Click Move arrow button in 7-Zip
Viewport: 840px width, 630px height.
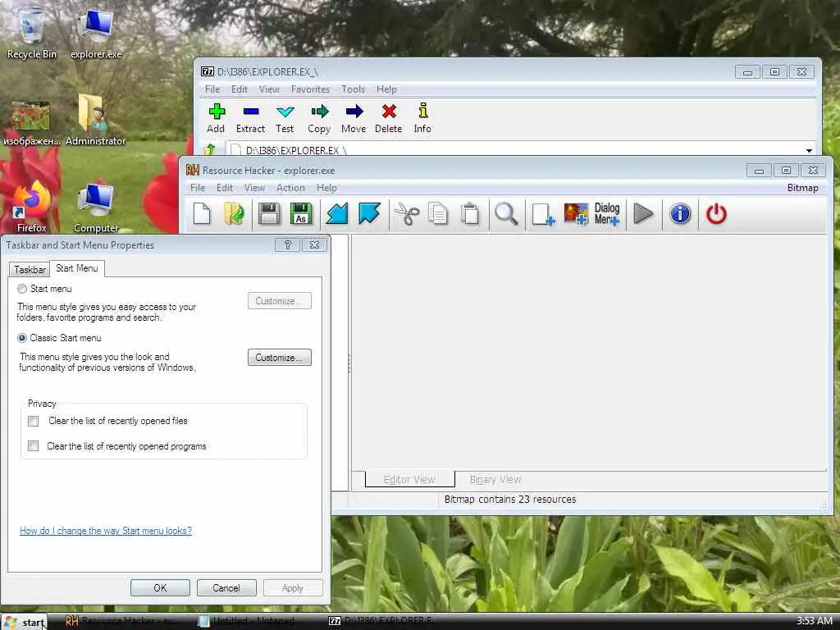coord(354,118)
